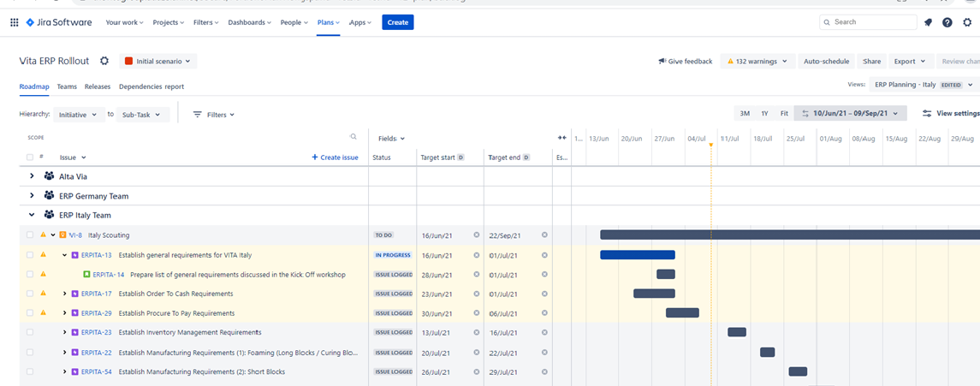Click the Give feedback megaphone icon
Viewport: 980px width, 386px height.
pos(662,62)
